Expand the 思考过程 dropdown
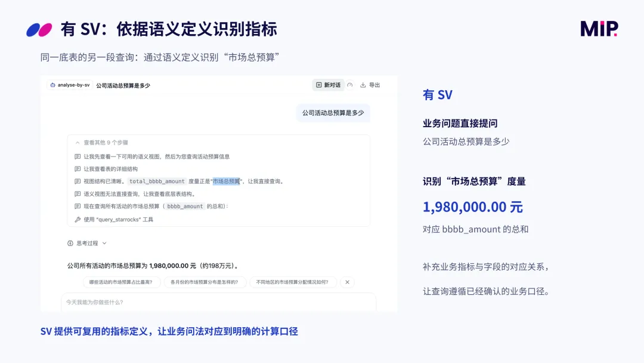 [87, 244]
